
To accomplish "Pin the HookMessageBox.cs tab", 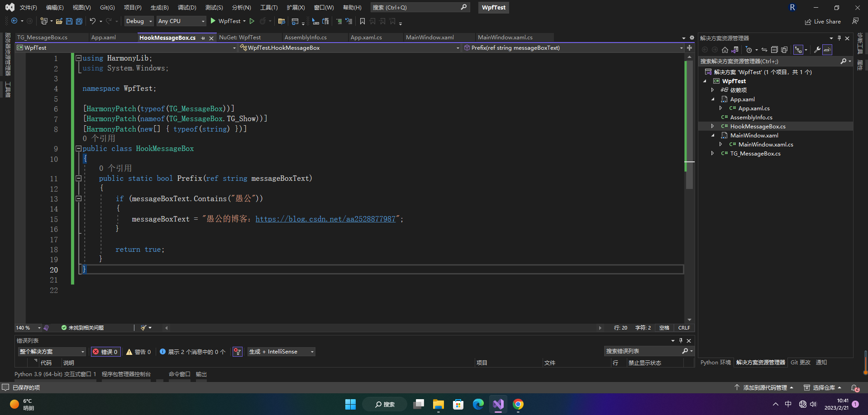I will point(203,38).
